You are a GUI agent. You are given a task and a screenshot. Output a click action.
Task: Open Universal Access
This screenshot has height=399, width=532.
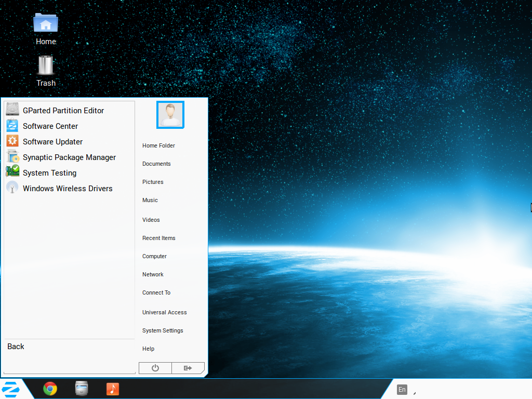click(165, 312)
